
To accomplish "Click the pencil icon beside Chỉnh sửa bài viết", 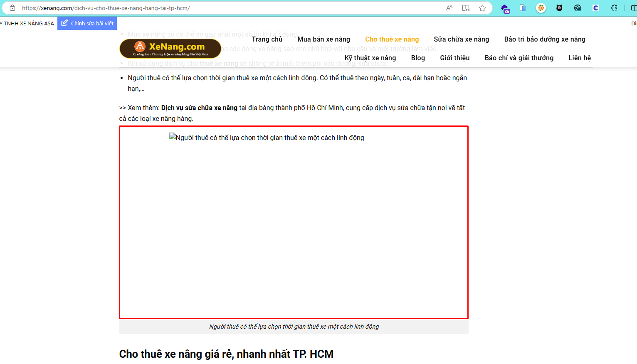I will pyautogui.click(x=64, y=23).
